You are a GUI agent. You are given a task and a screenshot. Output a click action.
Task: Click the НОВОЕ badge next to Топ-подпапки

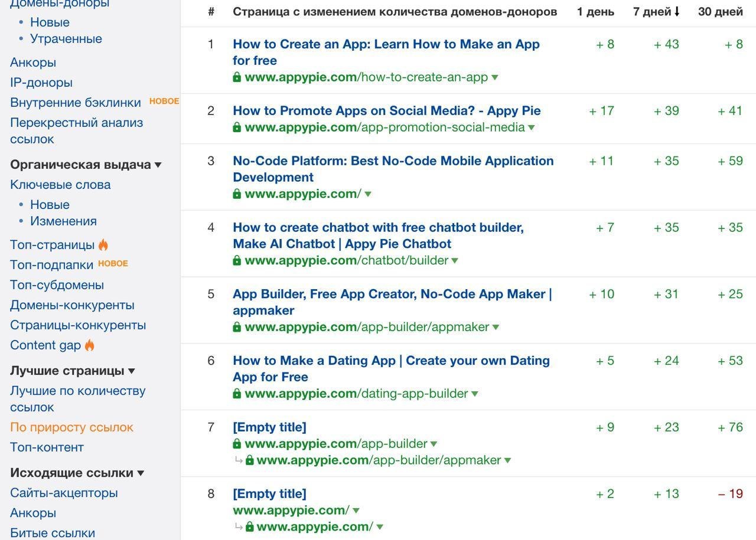113,263
